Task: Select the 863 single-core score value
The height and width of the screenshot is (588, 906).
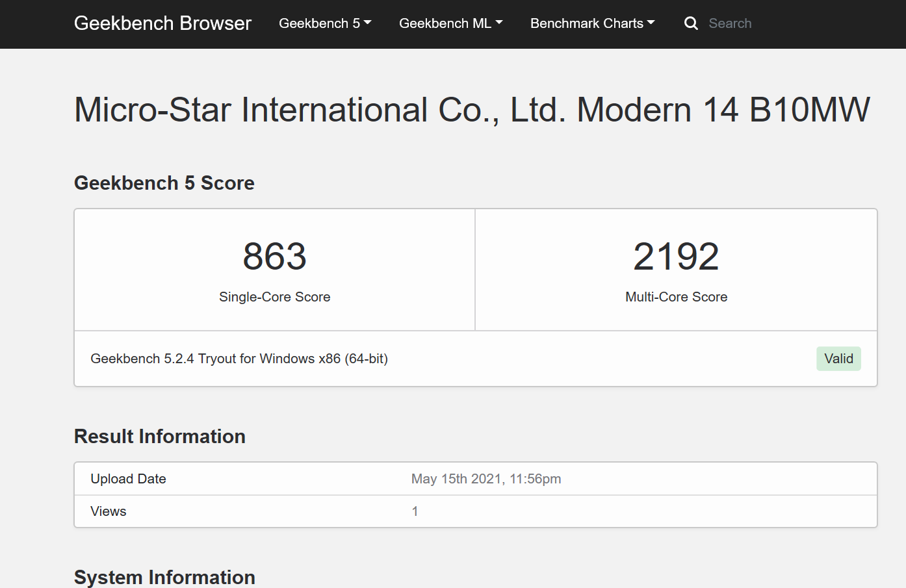Action: click(x=275, y=256)
